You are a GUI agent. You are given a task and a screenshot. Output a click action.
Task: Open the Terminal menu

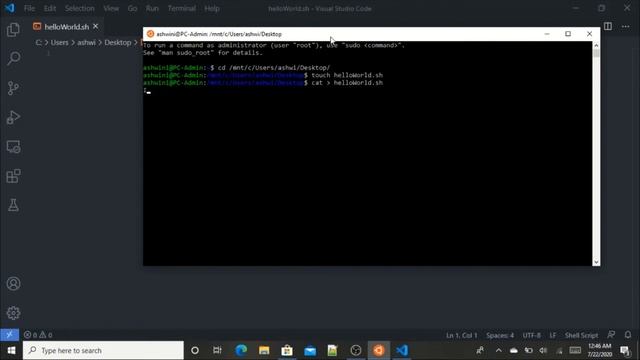[182, 9]
